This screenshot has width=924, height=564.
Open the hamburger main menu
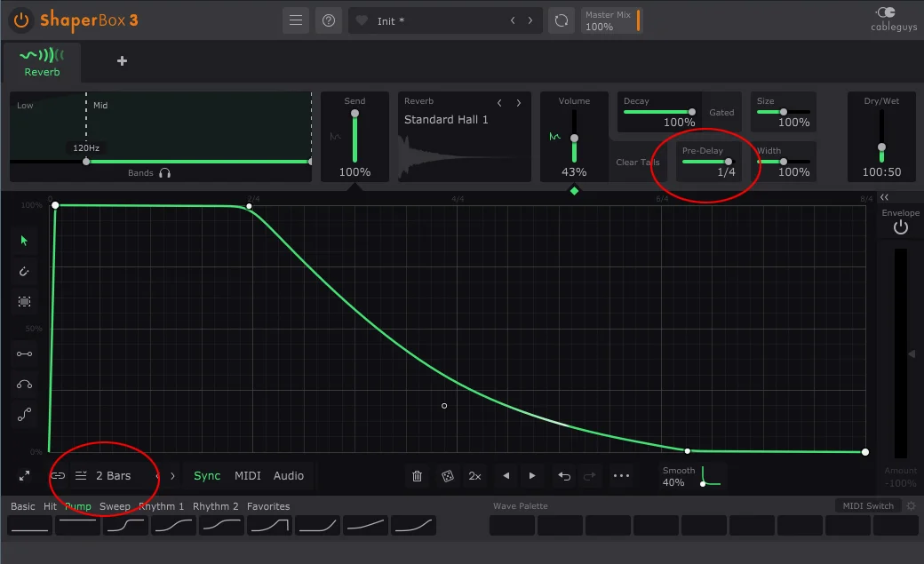pos(296,20)
